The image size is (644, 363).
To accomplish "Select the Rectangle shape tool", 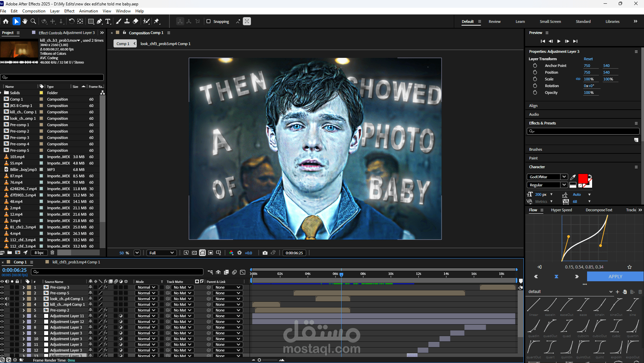I will (x=91, y=21).
